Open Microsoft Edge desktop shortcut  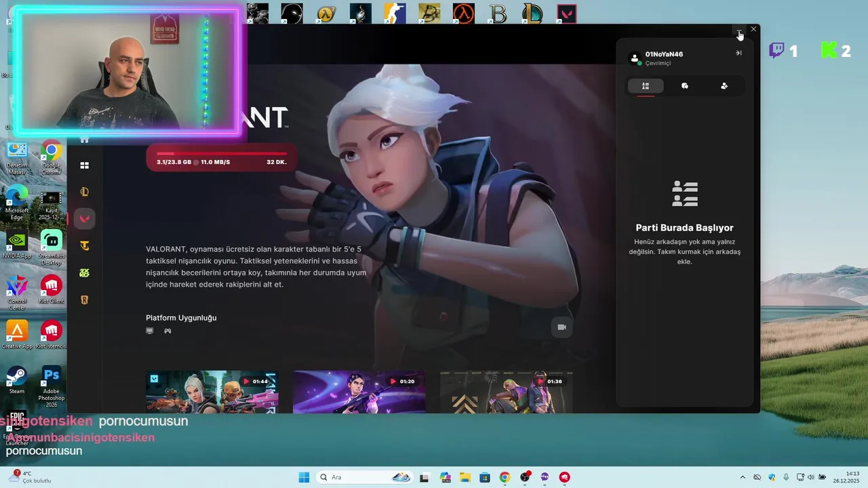tap(17, 202)
